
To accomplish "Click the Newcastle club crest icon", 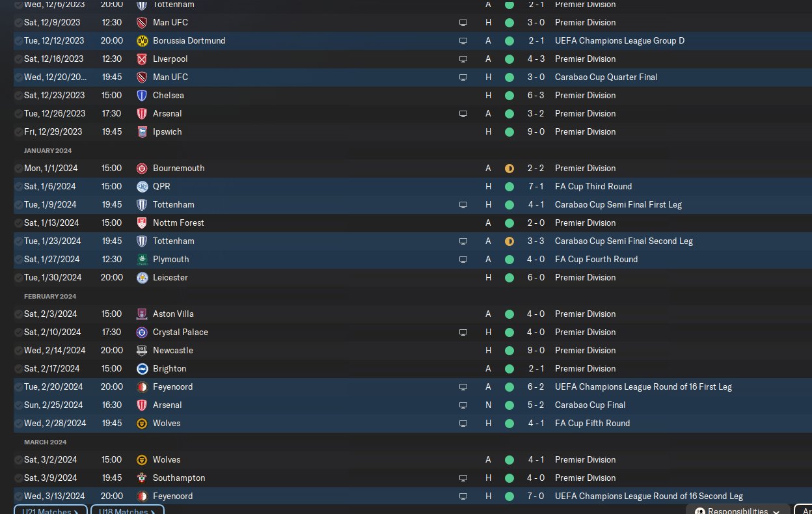I will tap(142, 350).
